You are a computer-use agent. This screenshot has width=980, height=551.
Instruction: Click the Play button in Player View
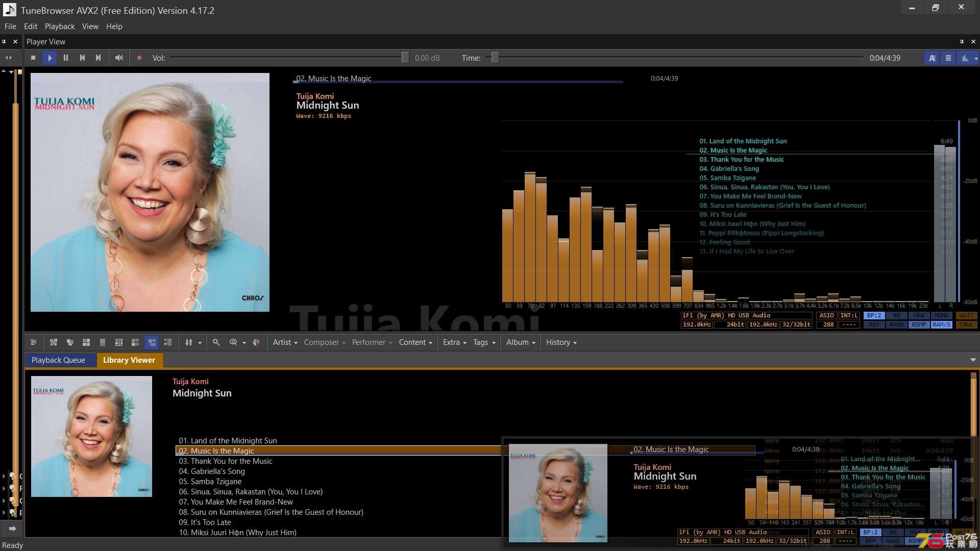coord(50,58)
